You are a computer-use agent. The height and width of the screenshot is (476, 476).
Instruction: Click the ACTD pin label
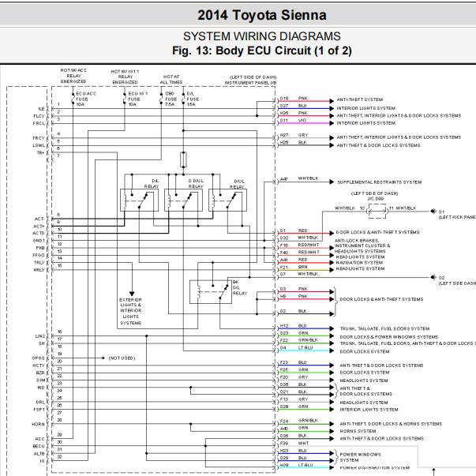click(39, 233)
